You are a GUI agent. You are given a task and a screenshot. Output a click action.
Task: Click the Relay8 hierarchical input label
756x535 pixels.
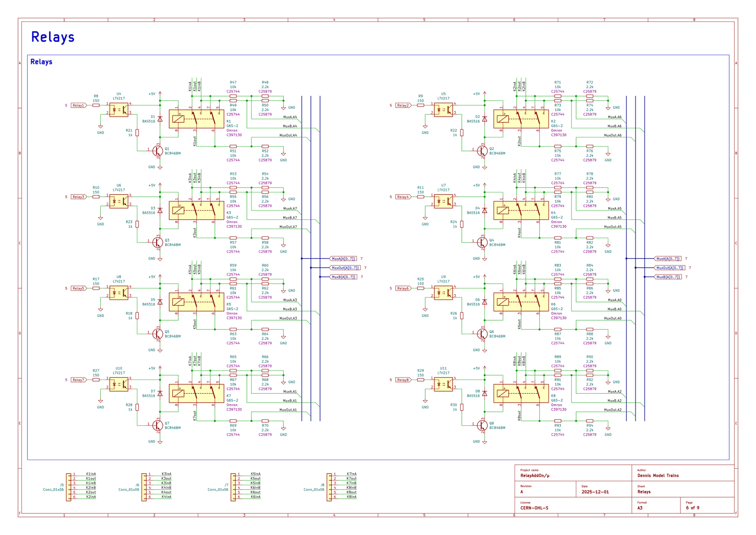click(403, 380)
